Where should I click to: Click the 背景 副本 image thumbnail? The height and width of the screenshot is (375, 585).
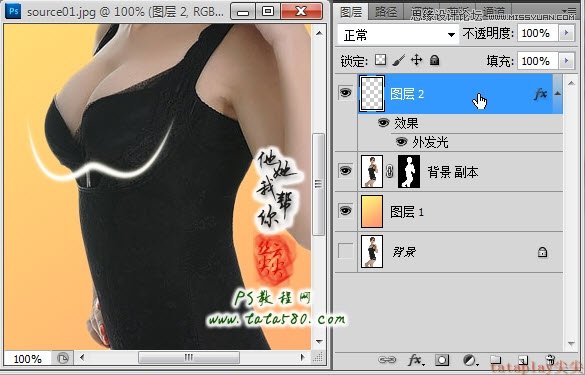pos(372,172)
